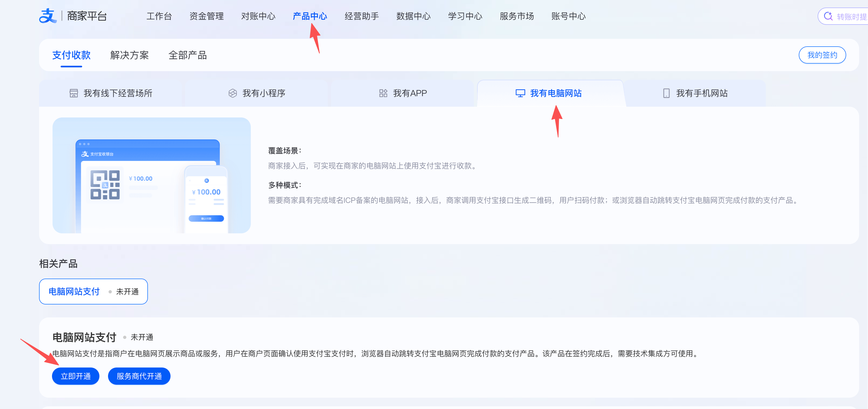This screenshot has width=868, height=409.
Task: Select 我有小程序 tab
Action: [x=257, y=93]
